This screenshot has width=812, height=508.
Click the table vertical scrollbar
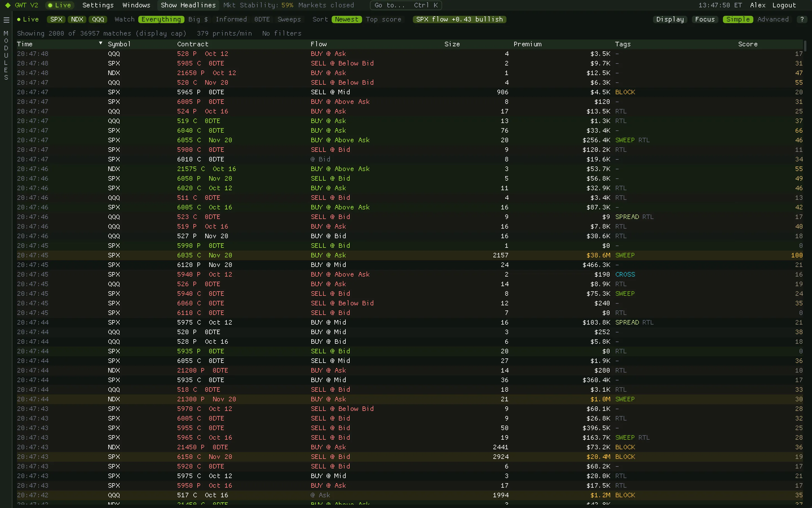(805, 46)
